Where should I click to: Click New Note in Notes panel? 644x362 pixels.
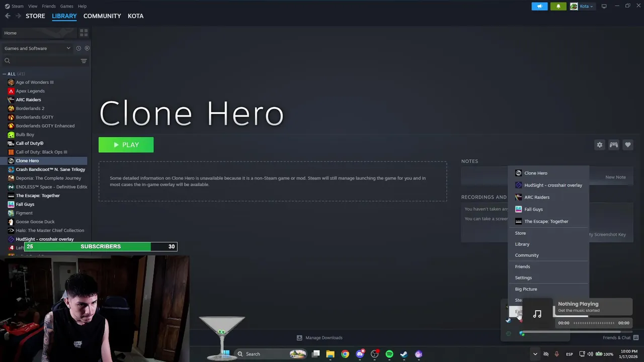pyautogui.click(x=615, y=177)
